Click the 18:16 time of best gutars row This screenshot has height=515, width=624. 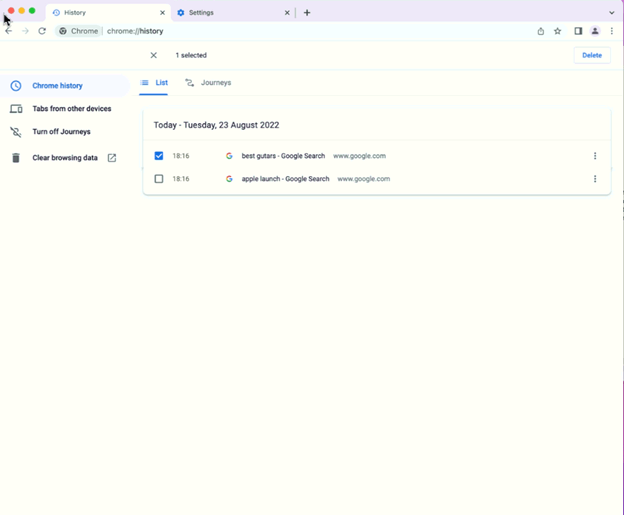pyautogui.click(x=181, y=156)
